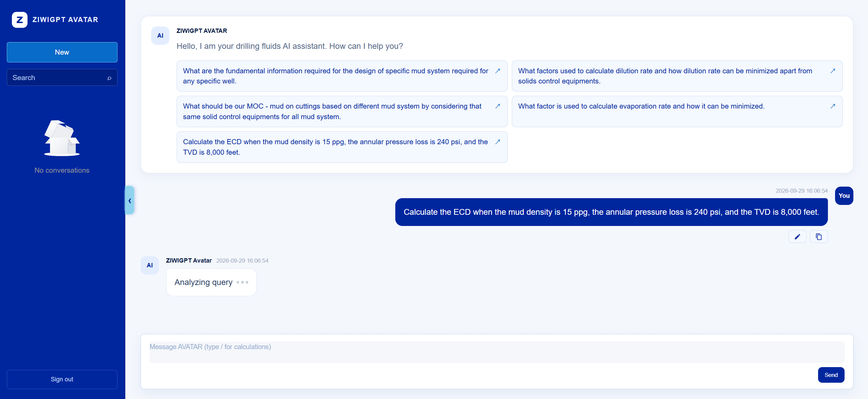
Task: Click timestamp beside ZIWIGPT Avatar reply name
Action: point(242,261)
